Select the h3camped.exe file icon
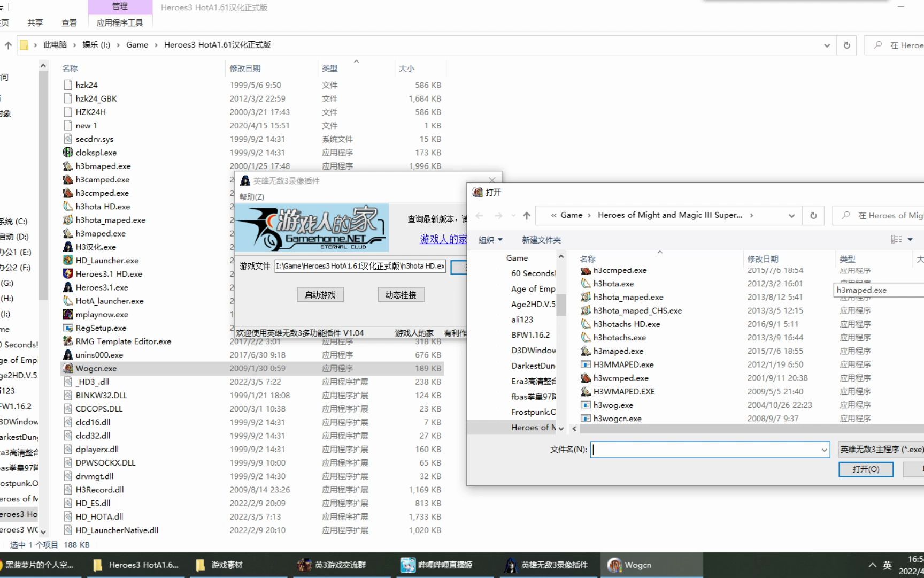Viewport: 924px width, 578px height. (x=68, y=179)
